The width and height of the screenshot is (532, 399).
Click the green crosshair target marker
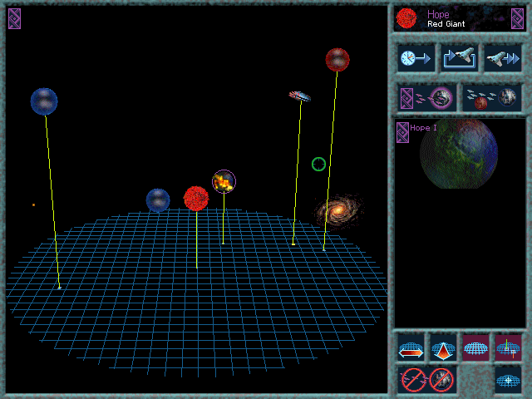coord(318,165)
